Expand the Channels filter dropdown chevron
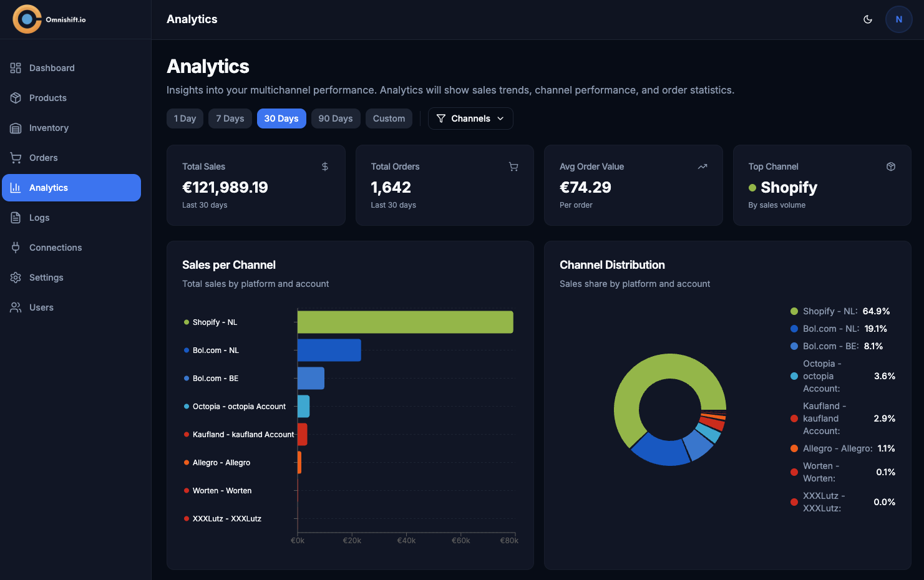 pos(500,118)
